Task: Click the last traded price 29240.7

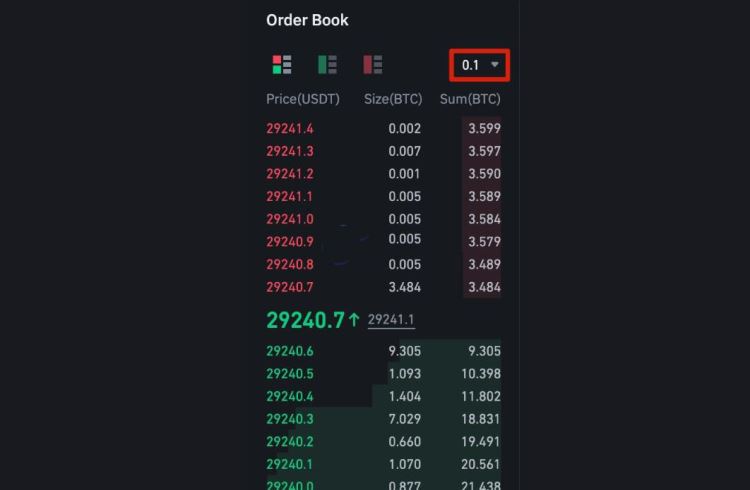Action: [305, 320]
